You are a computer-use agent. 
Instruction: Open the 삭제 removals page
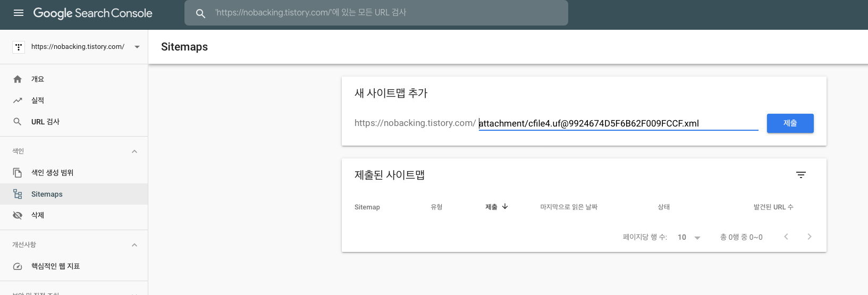(38, 215)
